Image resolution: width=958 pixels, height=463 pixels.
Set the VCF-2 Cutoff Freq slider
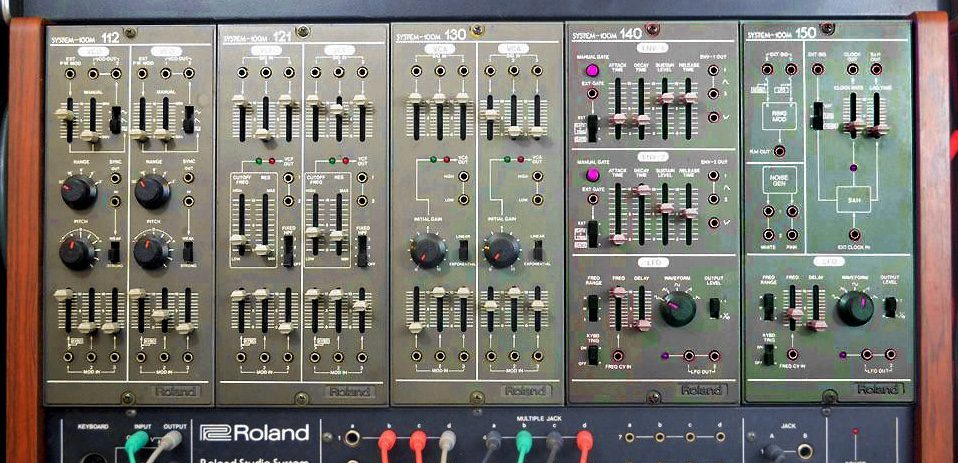314,232
